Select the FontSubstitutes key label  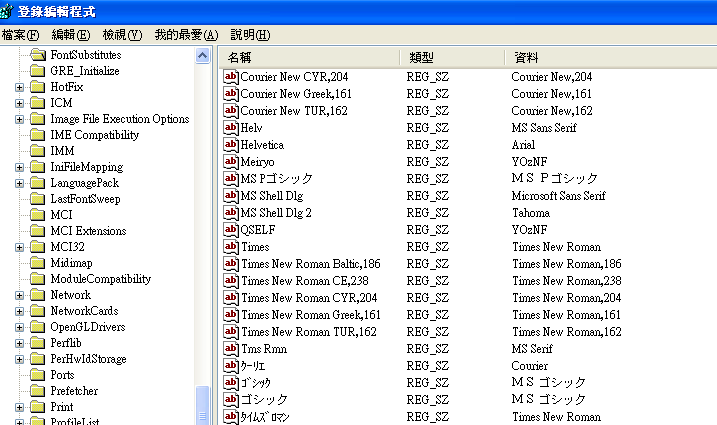pyautogui.click(x=86, y=55)
